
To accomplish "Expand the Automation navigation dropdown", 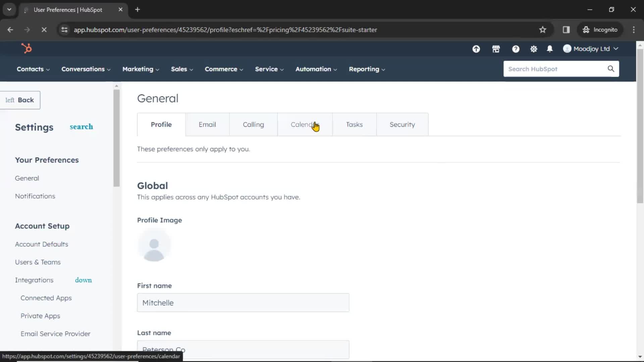I will pos(316,69).
